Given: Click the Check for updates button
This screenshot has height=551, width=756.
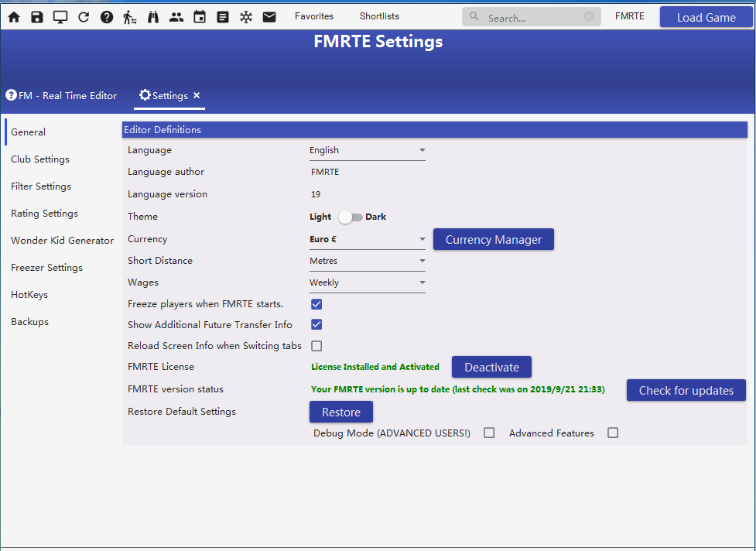Looking at the screenshot, I should (x=686, y=391).
